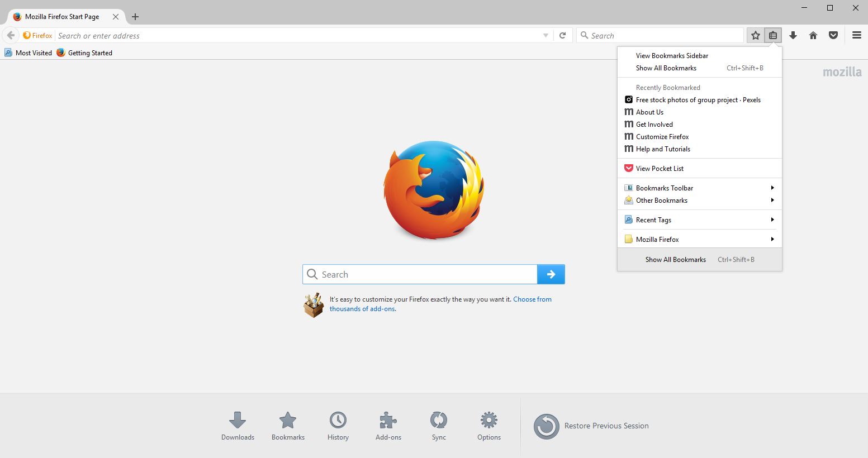Open Options gear shortcut

coord(489,426)
